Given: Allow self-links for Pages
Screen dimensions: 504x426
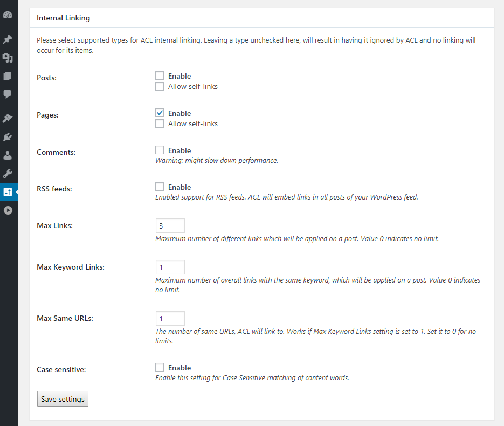Looking at the screenshot, I should [x=160, y=123].
